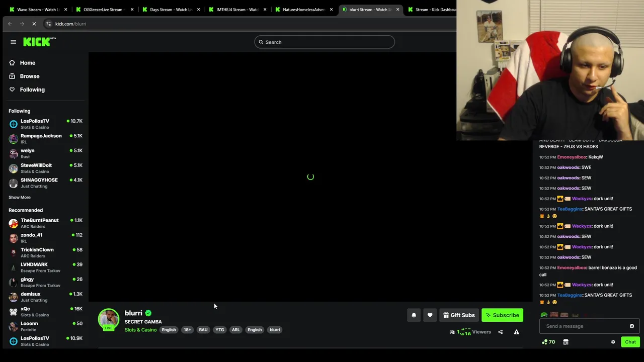
Task: Select the BAU tag
Action: 203,330
